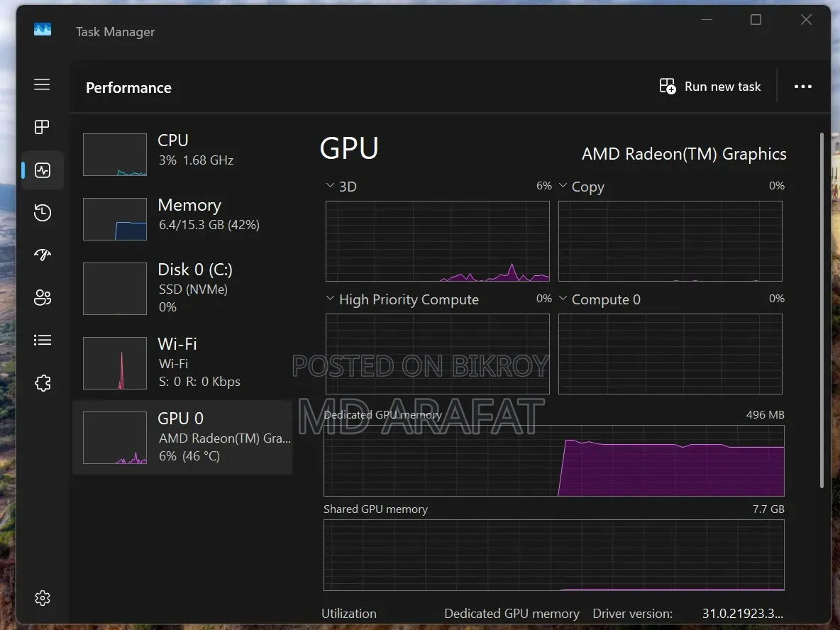Viewport: 840px width, 630px height.
Task: Open the Startup apps page icon
Action: 43,255
